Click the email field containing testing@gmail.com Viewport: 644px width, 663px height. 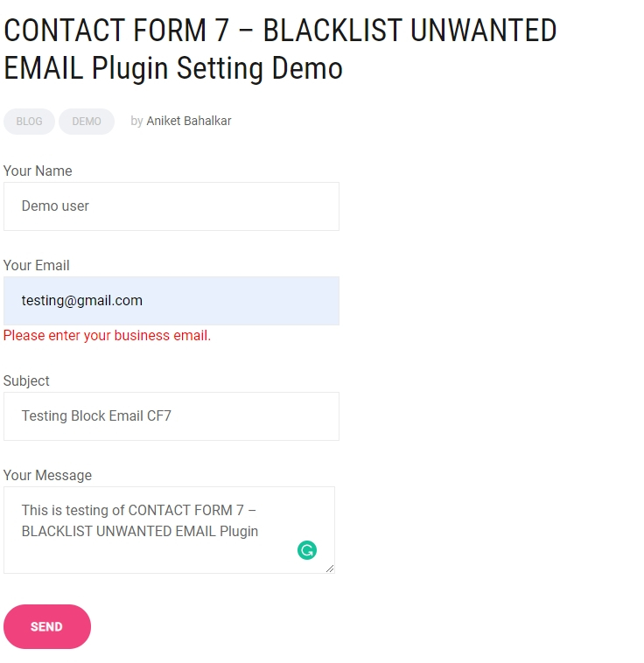[x=171, y=301]
